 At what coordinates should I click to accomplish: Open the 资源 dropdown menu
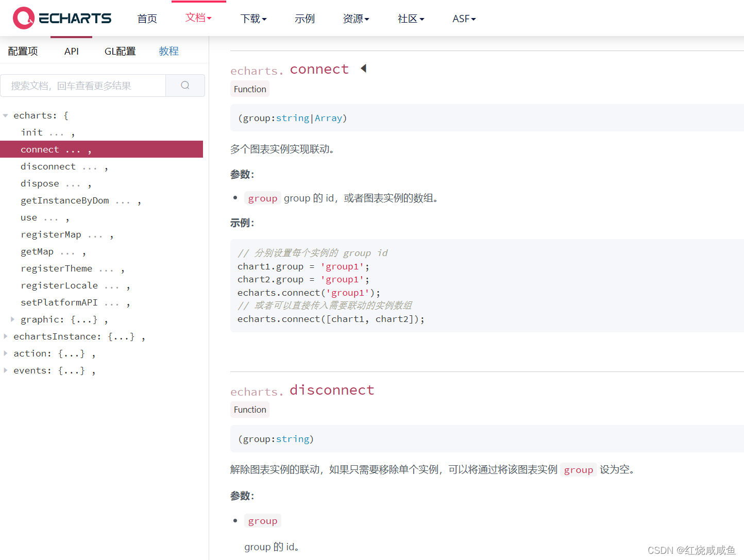point(356,18)
